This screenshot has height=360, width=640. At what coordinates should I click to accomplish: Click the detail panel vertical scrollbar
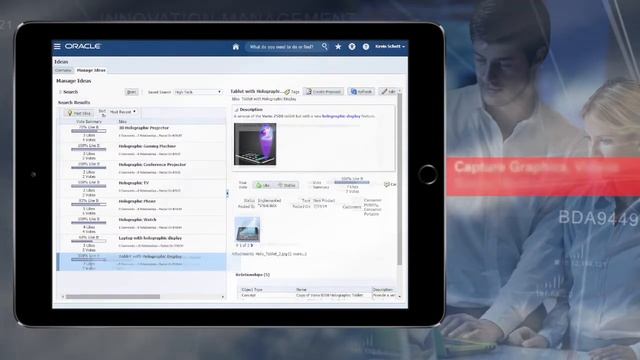click(400, 180)
